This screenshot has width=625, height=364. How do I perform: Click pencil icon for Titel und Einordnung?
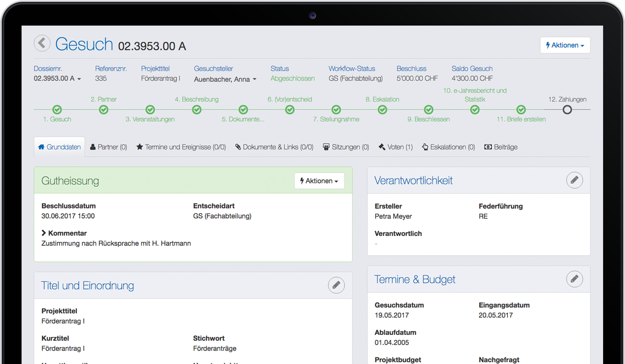tap(336, 285)
